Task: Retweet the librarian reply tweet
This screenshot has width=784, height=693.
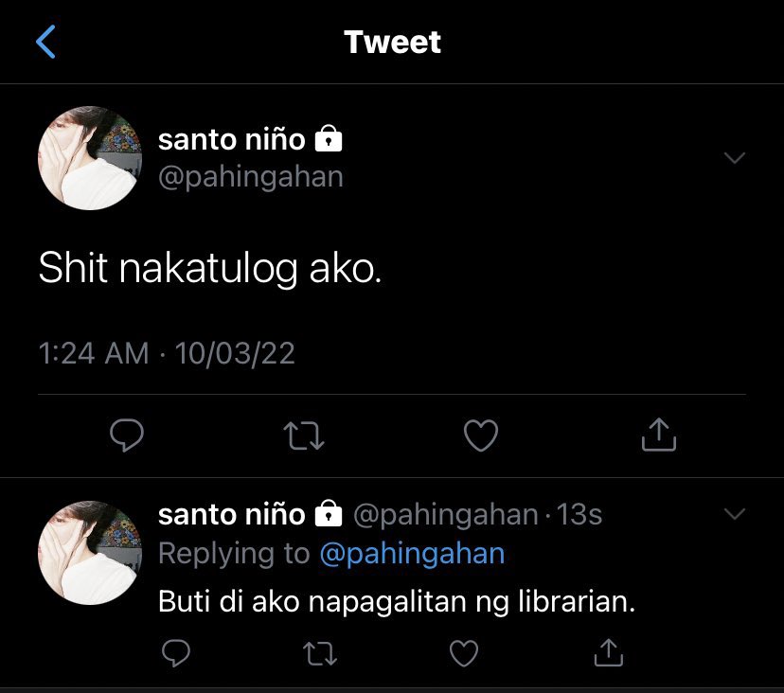Action: (x=320, y=653)
